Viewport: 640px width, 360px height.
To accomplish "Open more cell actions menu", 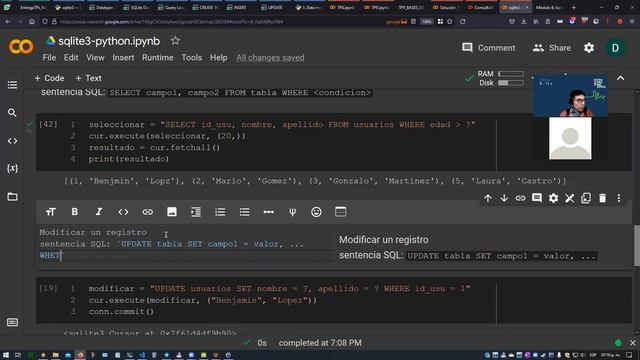I will tap(619, 198).
